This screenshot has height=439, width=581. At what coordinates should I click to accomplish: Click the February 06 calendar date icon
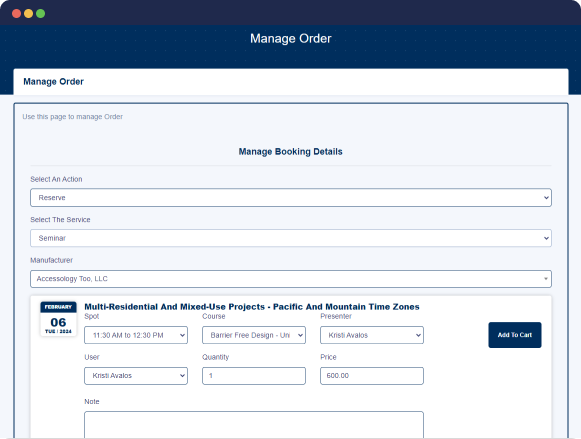[58, 319]
